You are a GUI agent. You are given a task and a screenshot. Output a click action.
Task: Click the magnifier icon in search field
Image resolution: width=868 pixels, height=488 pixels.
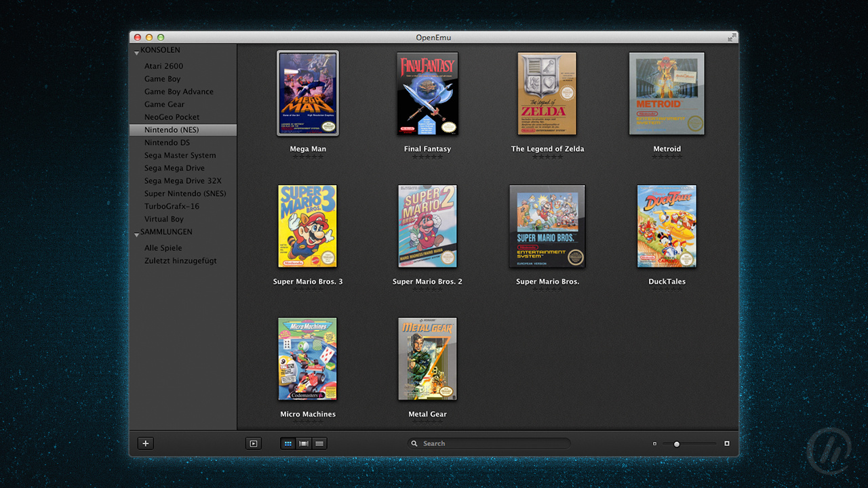[414, 443]
